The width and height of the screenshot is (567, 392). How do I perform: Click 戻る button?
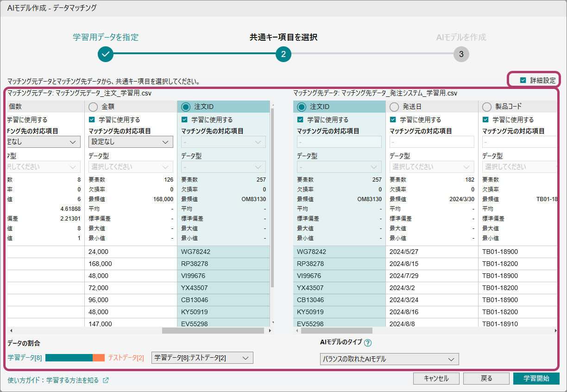(x=486, y=379)
